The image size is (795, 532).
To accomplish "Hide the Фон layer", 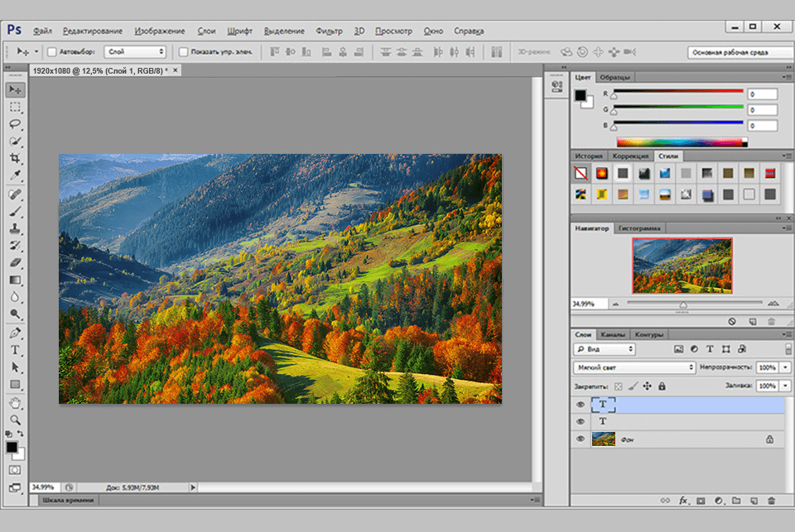I will click(580, 437).
